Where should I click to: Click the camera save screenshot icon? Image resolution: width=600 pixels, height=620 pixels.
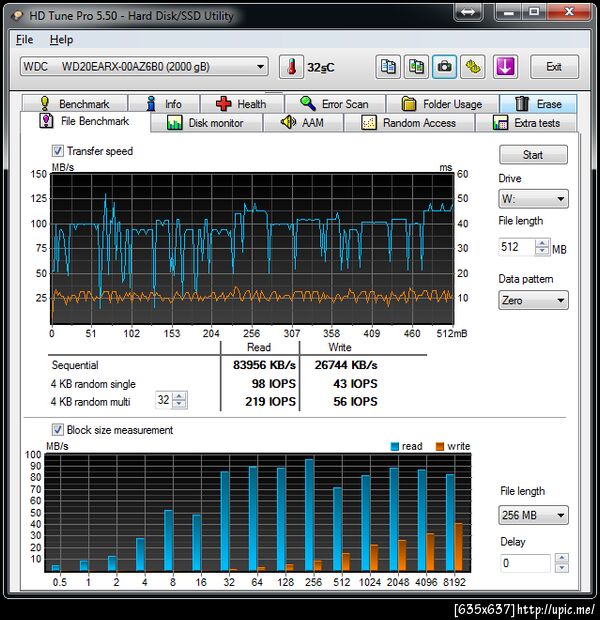tap(445, 67)
